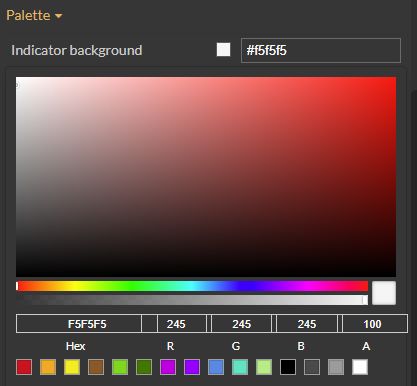Select the light gray preset swatch
Screen dimensions: 417x386
(336, 367)
